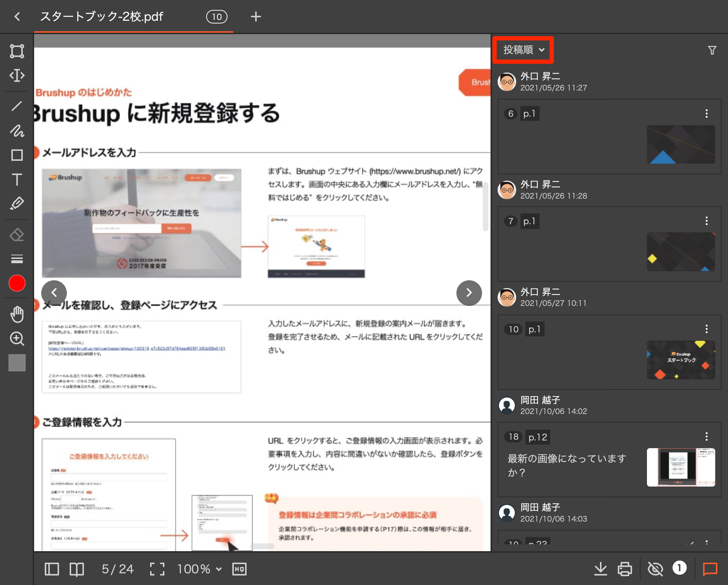
Task: Go to previous page arrow
Action: tap(54, 292)
